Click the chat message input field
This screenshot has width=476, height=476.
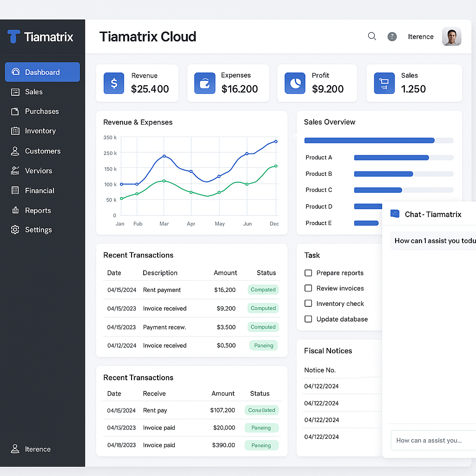coord(432,440)
